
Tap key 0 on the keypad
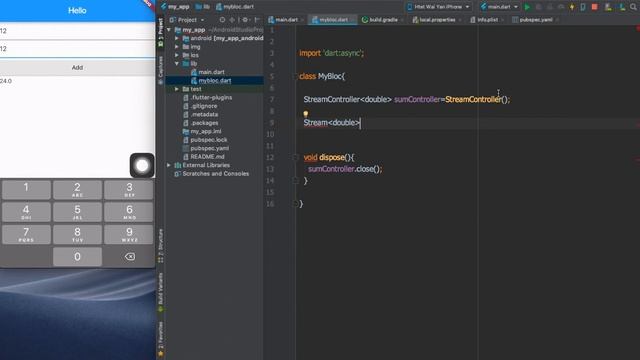tap(78, 257)
